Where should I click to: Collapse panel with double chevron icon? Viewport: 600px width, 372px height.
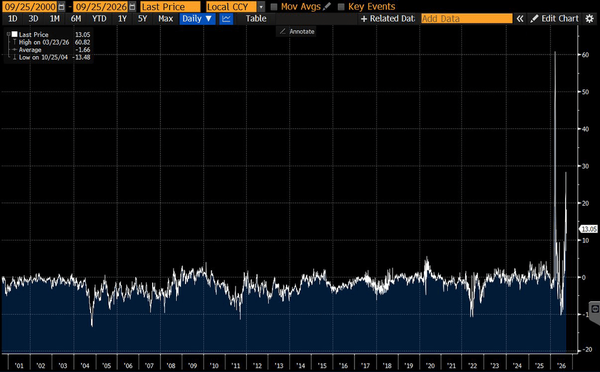520,19
